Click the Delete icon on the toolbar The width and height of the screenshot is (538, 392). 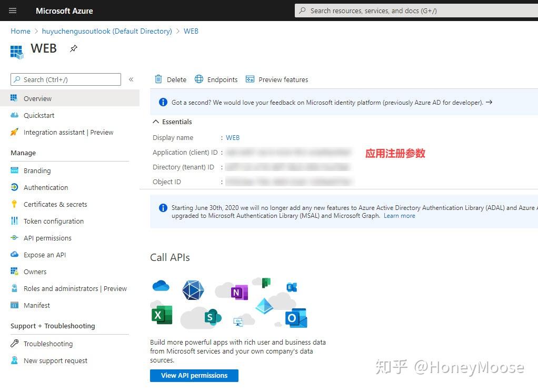tap(170, 79)
